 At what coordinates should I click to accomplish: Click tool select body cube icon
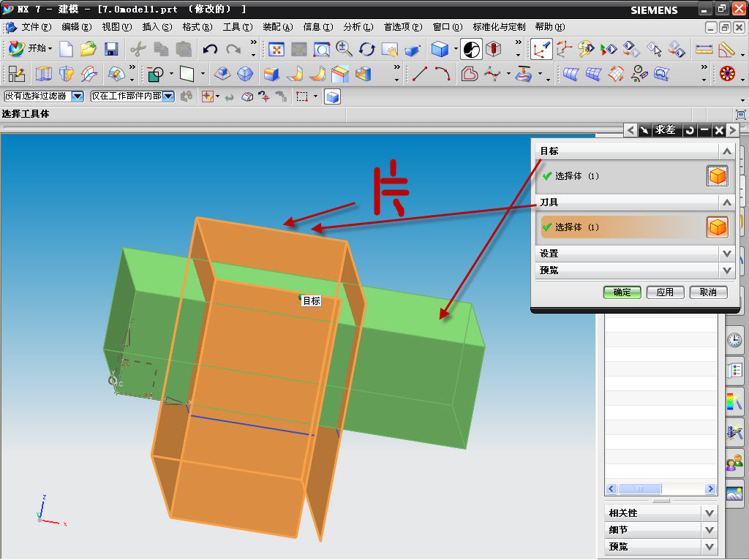point(718,227)
